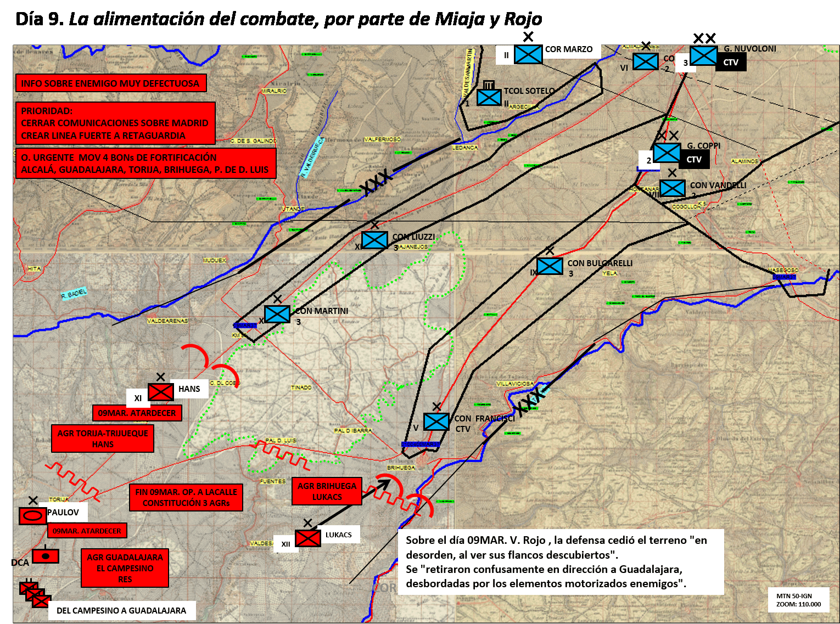Click the YELA place name
This screenshot has height=624, width=840.
[x=609, y=273]
